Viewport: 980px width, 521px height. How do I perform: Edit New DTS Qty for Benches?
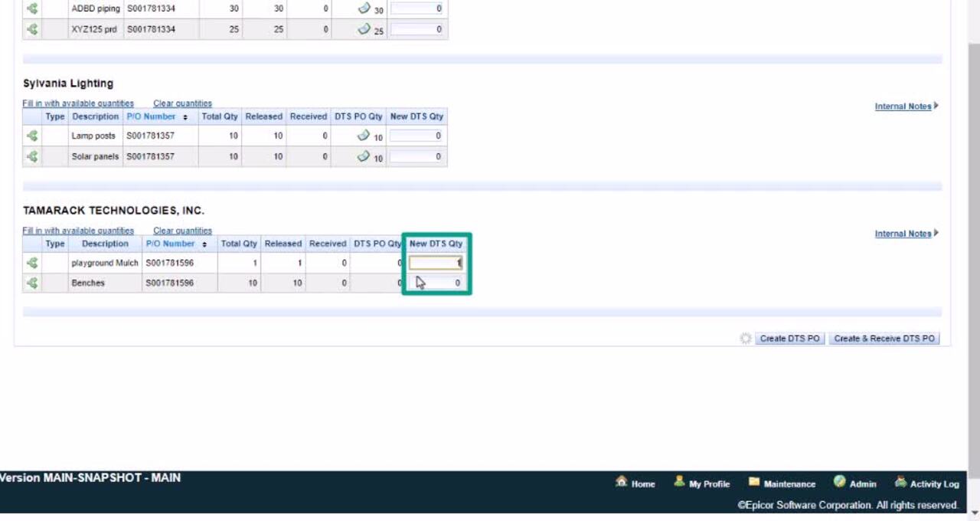pyautogui.click(x=436, y=283)
